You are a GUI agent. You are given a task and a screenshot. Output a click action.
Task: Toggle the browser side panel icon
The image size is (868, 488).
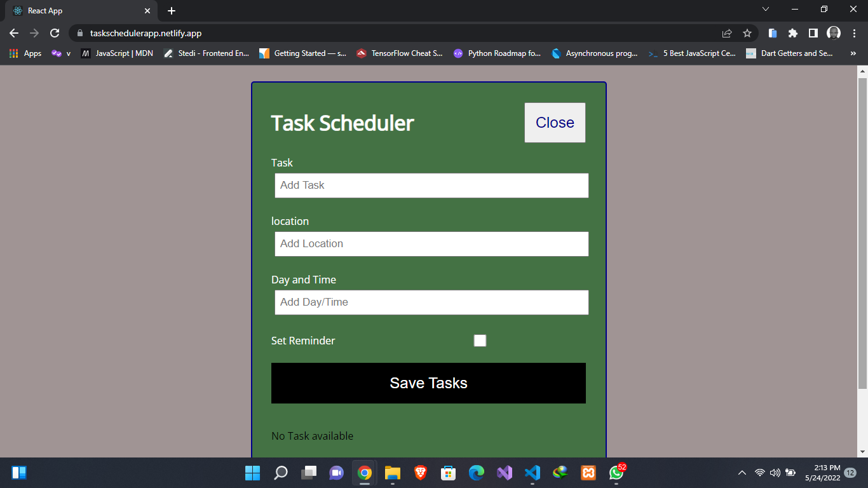click(813, 33)
